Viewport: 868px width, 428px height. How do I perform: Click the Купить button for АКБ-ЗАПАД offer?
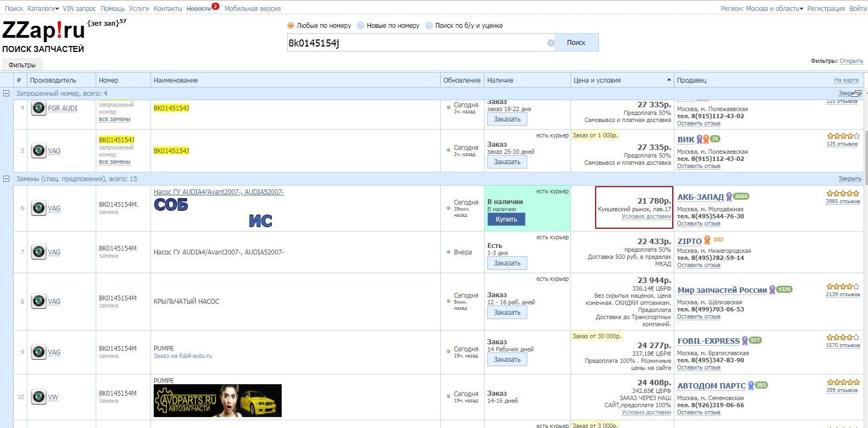pyautogui.click(x=506, y=219)
